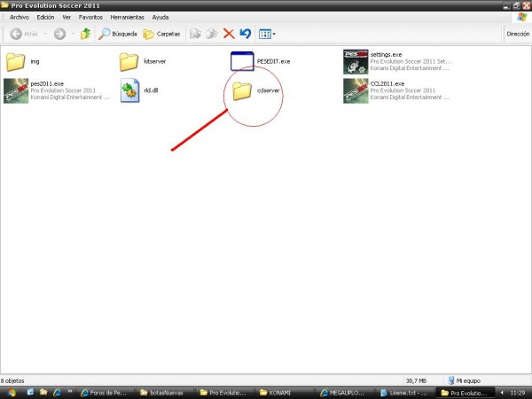
Task: Select the kitserver name label
Action: coord(154,61)
